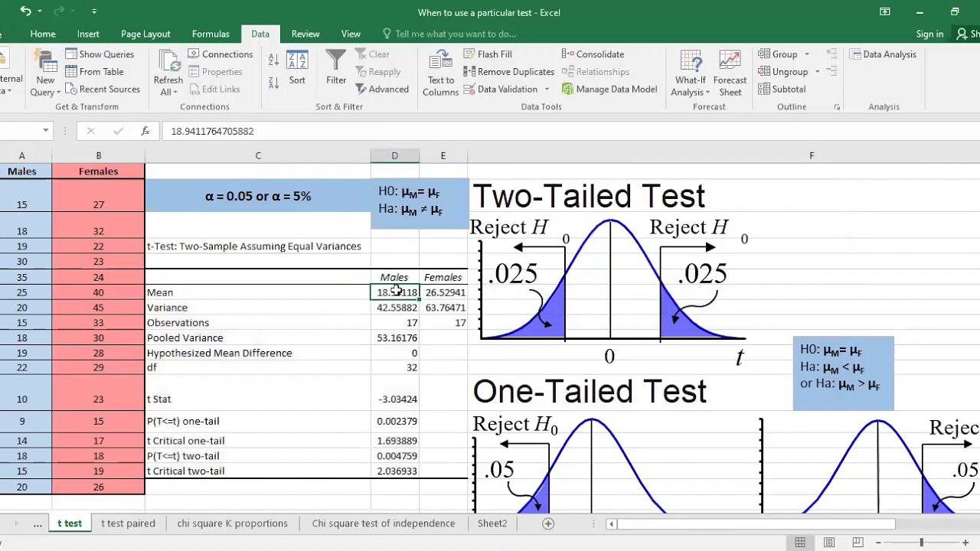Screen dimensions: 980x551
Task: Expand the Name Box dropdown
Action: click(x=45, y=131)
